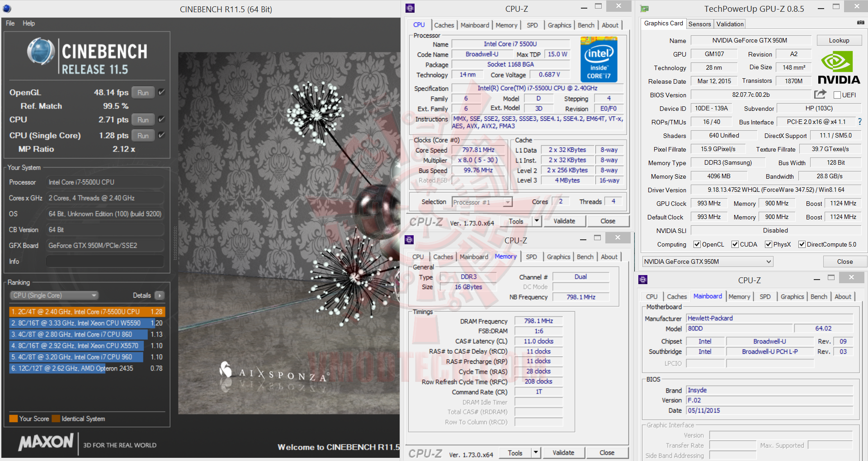Open the Graphics tab in the CPU-Z window showing the Mainboard tab
Screen dimensions: 868x461
click(x=792, y=297)
